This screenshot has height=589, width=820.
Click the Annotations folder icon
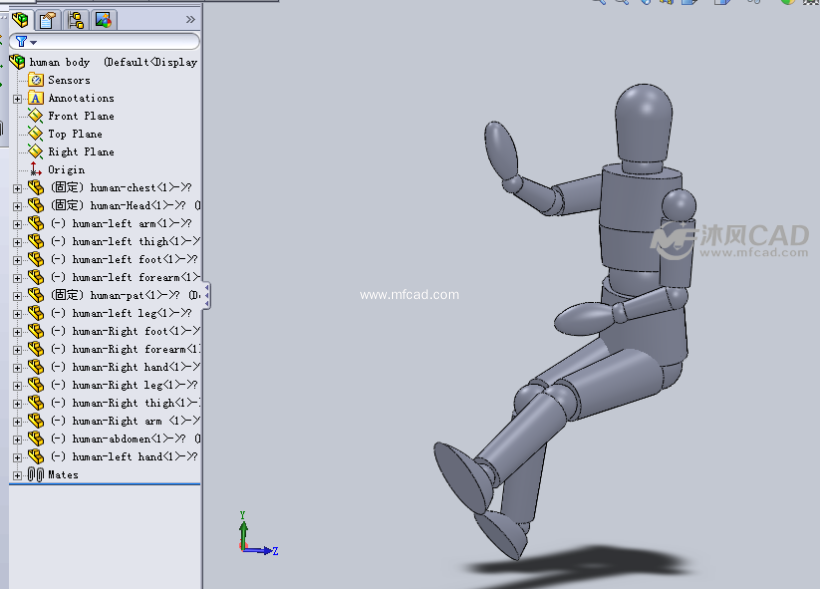36,98
